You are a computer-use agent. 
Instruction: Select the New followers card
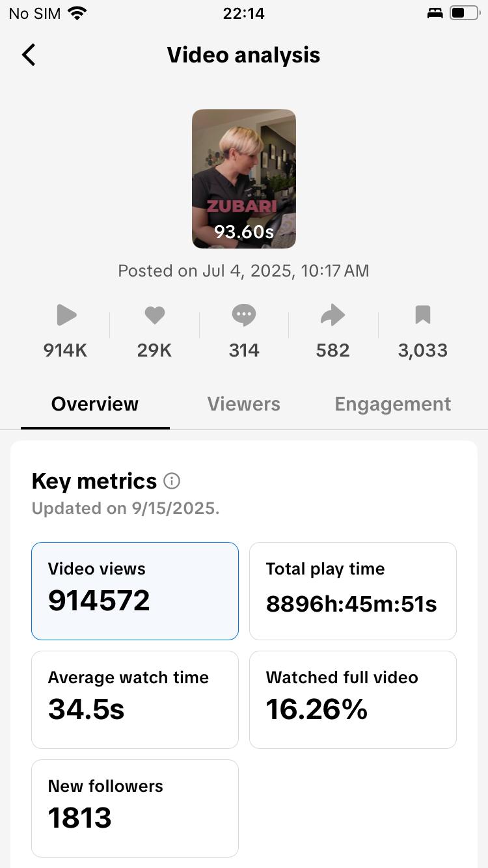click(x=135, y=808)
